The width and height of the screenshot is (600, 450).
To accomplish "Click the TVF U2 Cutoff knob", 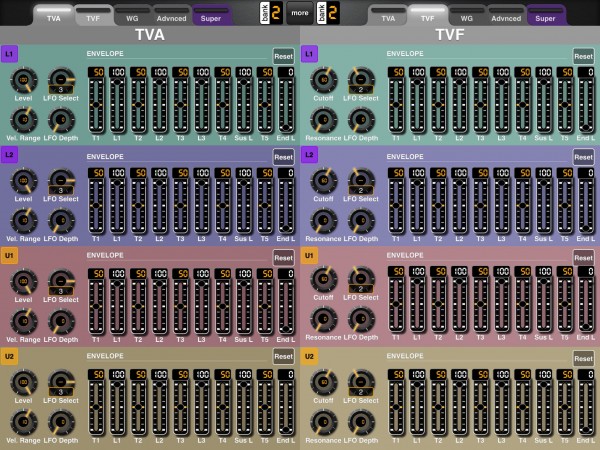I will coord(324,382).
